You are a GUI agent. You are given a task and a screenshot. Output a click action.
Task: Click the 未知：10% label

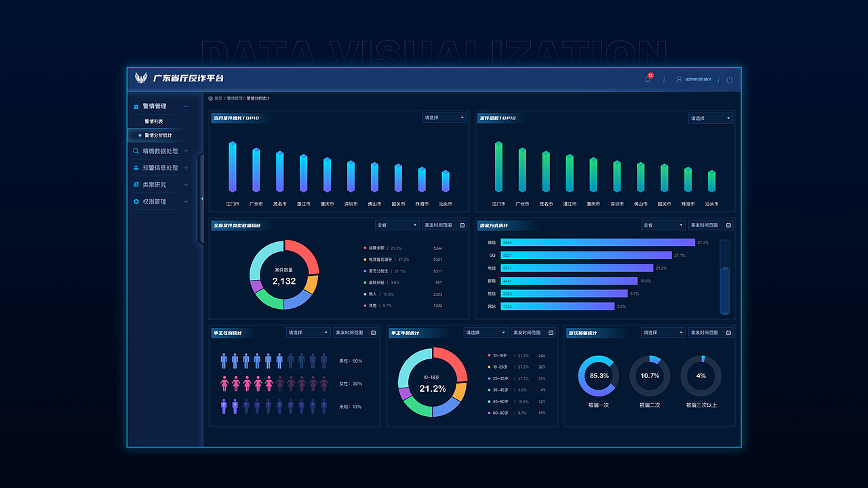pyautogui.click(x=351, y=407)
